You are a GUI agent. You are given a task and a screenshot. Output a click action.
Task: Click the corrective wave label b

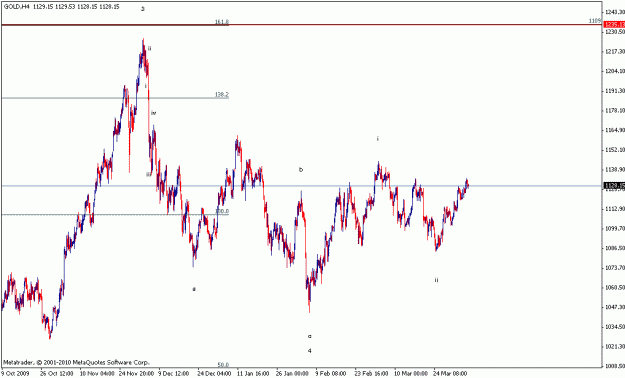point(301,169)
